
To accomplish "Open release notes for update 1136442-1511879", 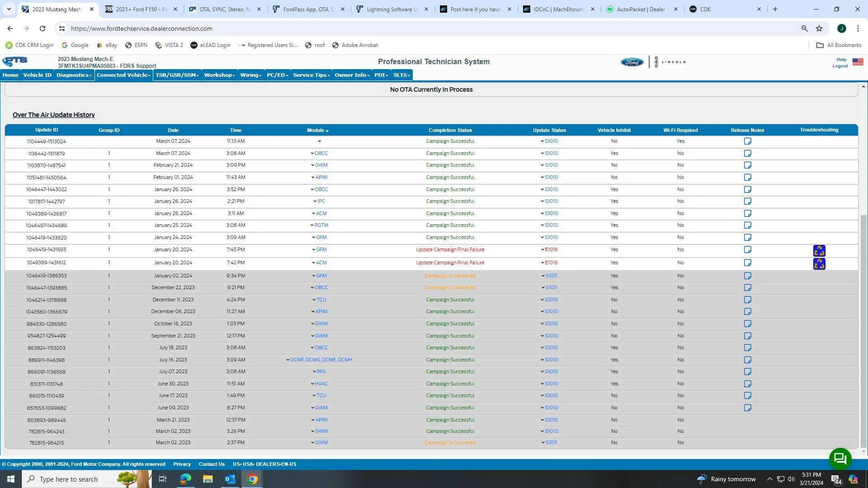I will point(747,154).
